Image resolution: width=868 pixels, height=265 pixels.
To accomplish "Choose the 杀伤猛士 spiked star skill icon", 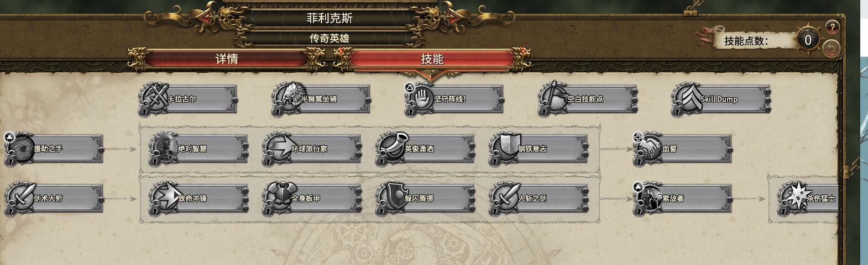I will [793, 197].
